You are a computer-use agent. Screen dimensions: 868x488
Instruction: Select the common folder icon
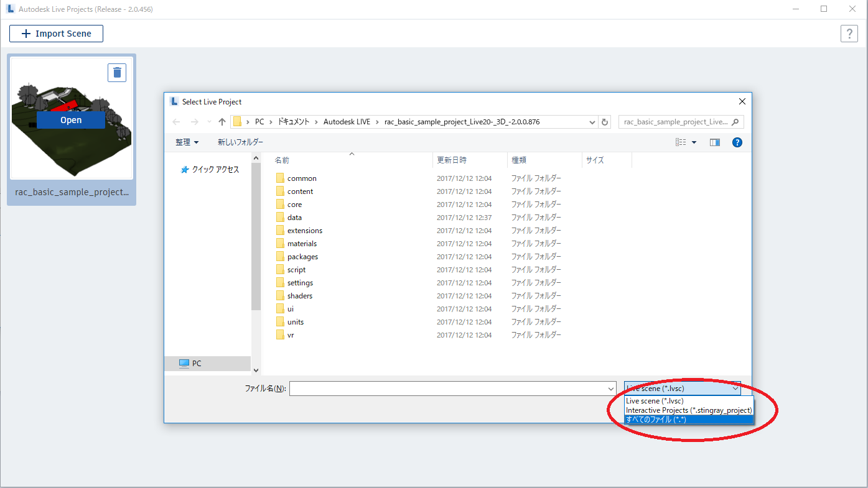click(280, 178)
